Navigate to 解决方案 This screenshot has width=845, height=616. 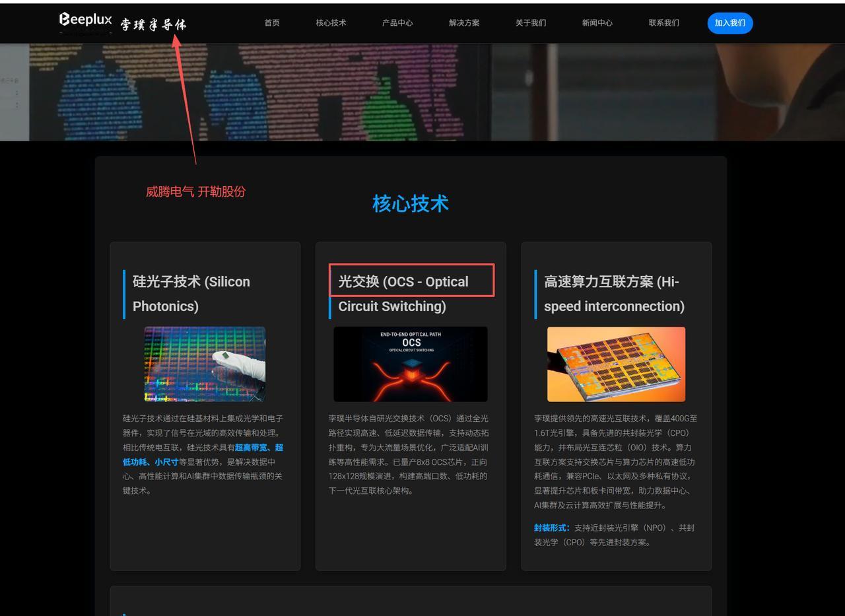click(463, 22)
